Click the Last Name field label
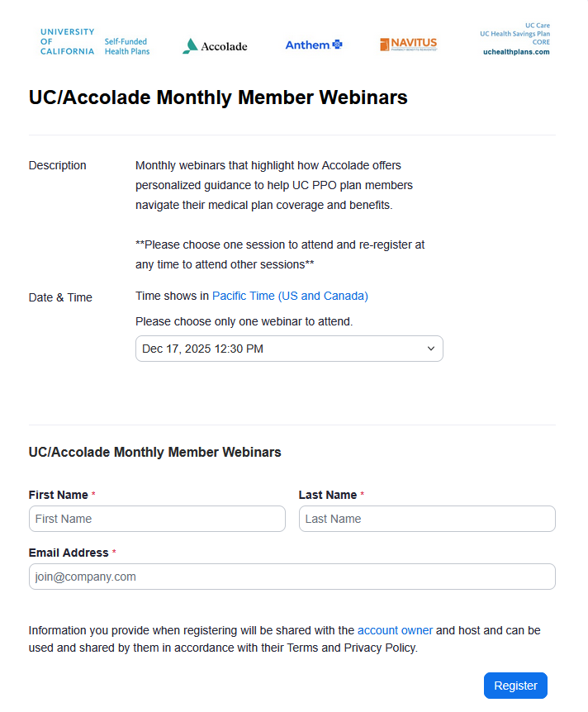Image resolution: width=588 pixels, height=712 pixels. [328, 495]
